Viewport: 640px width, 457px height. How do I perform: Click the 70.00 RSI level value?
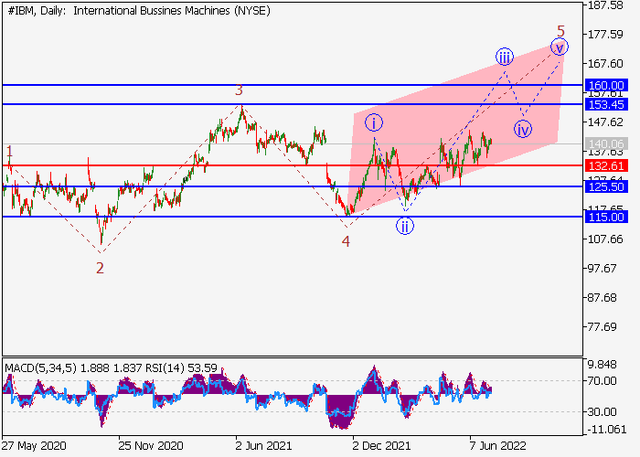(x=602, y=381)
